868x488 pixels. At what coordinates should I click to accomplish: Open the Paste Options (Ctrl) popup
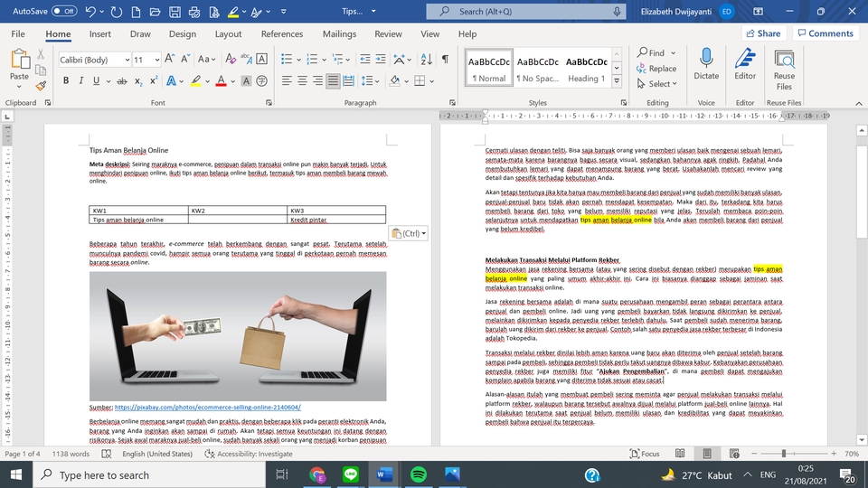409,233
